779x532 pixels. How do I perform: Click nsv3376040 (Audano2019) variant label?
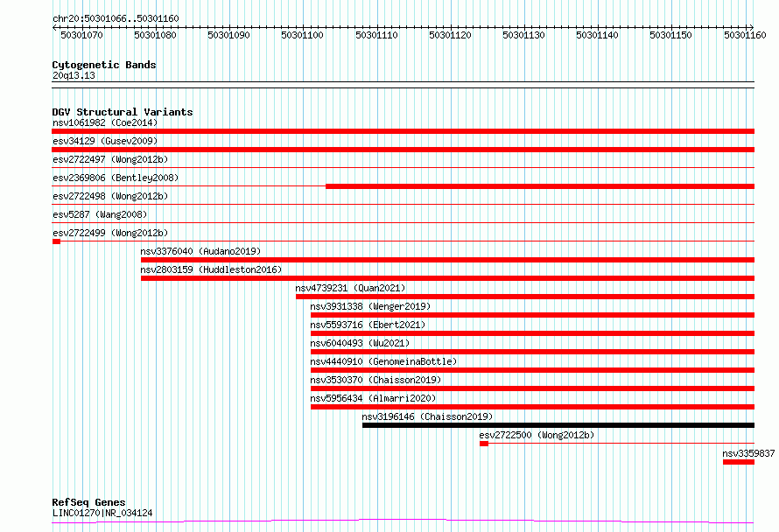tap(200, 251)
